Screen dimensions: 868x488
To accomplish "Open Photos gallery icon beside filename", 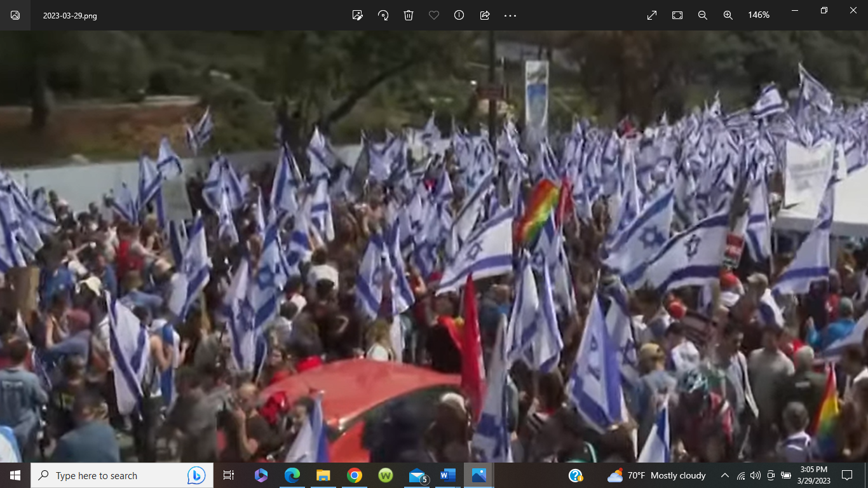I will (x=15, y=15).
